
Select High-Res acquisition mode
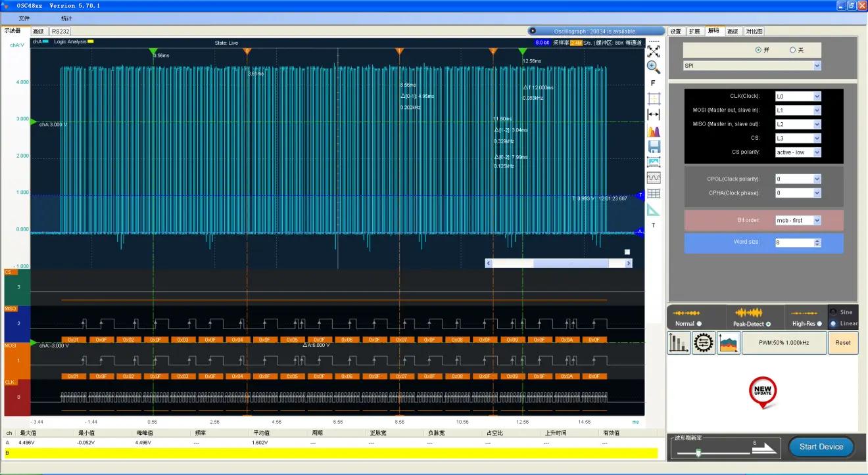[819, 323]
